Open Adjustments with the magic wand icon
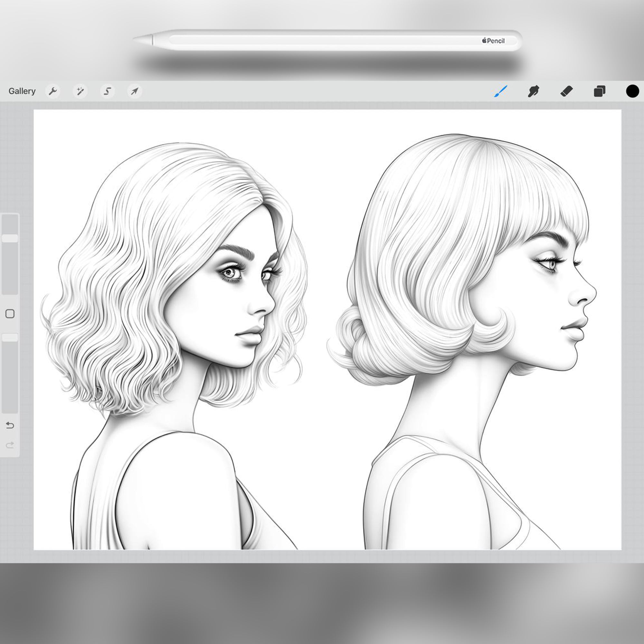The height and width of the screenshot is (644, 644). tap(80, 91)
